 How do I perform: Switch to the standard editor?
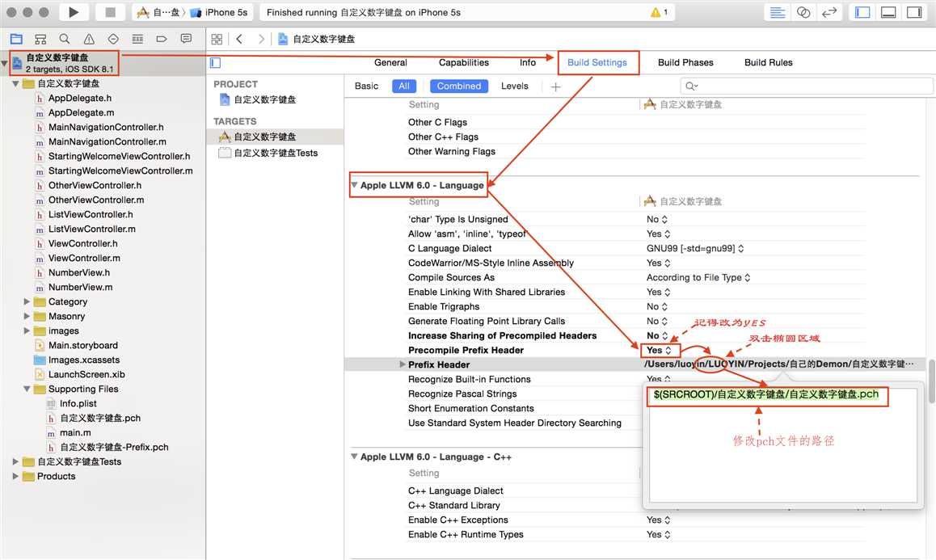pyautogui.click(x=778, y=12)
